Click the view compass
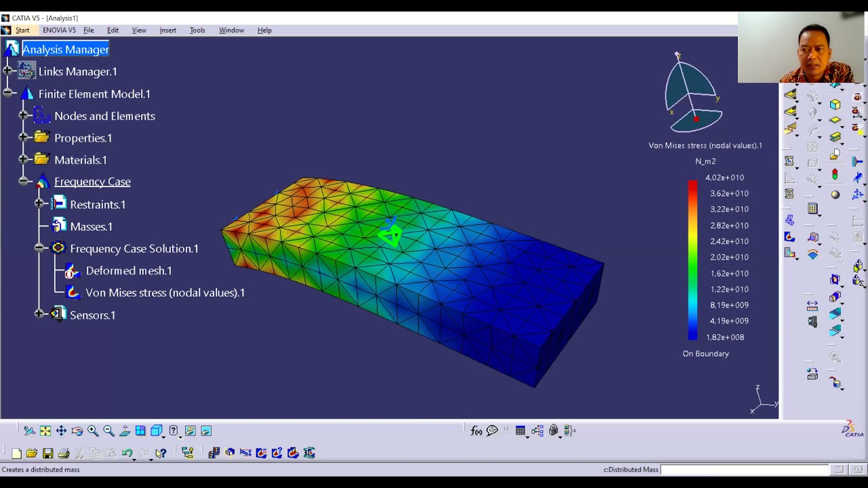Image resolution: width=868 pixels, height=488 pixels. (x=694, y=94)
